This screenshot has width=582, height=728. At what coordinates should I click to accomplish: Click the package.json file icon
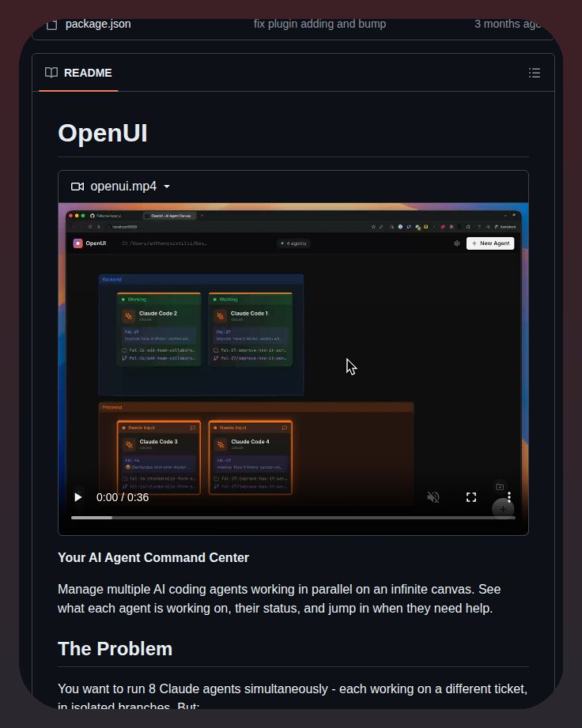(52, 25)
